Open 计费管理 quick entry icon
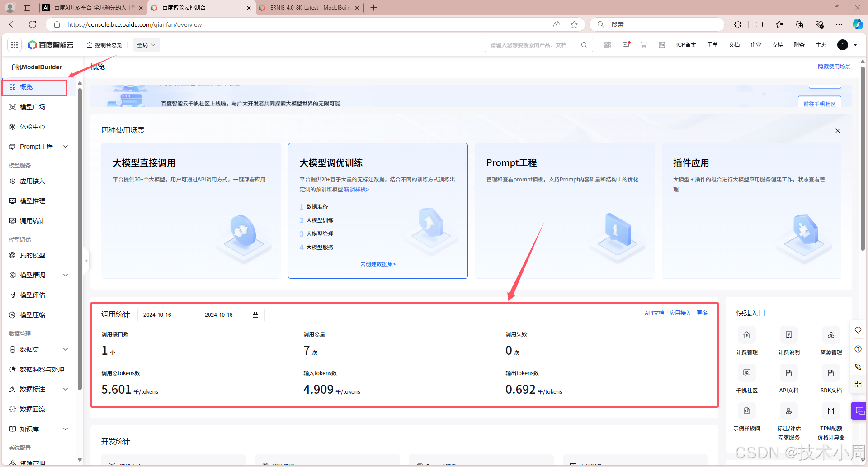The image size is (868, 467). click(x=747, y=335)
